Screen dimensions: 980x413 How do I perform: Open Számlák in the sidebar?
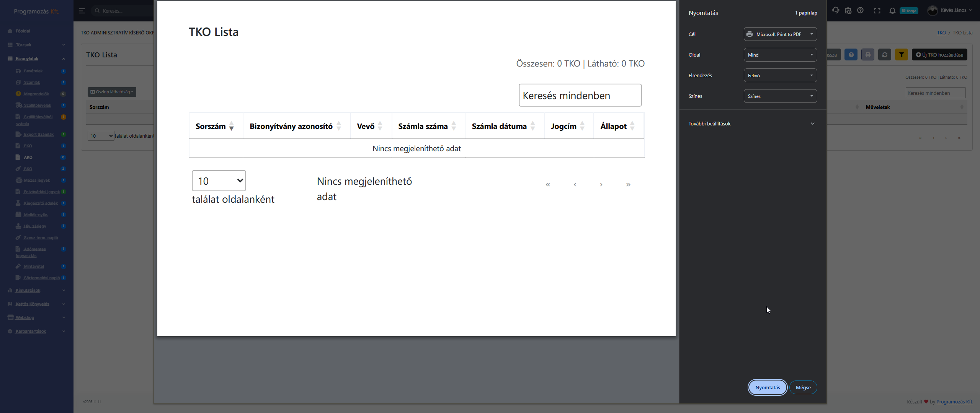[32, 83]
